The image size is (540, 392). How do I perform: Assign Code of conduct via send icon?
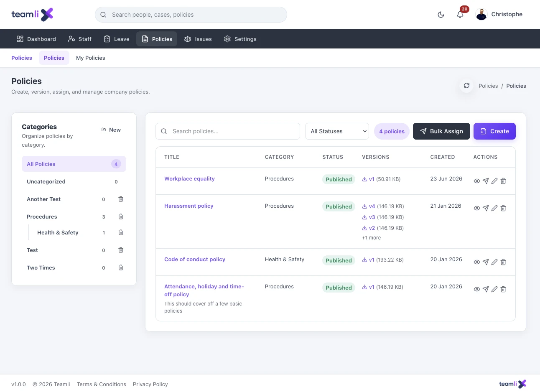click(486, 262)
